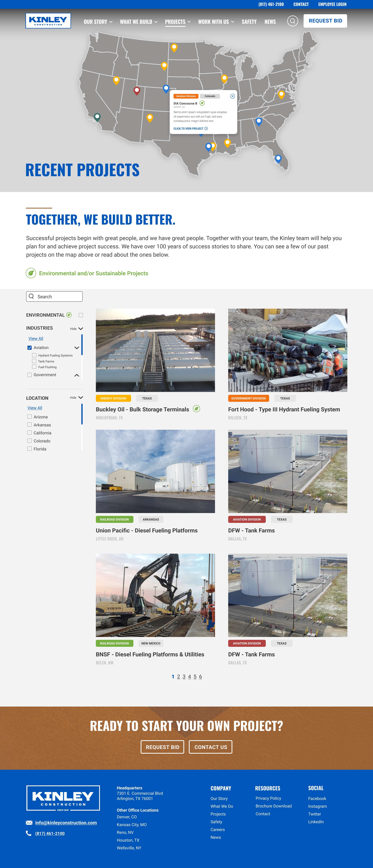This screenshot has height=868, width=373.
Task: Uncheck the Aviation industry checkbox
Action: coord(30,347)
